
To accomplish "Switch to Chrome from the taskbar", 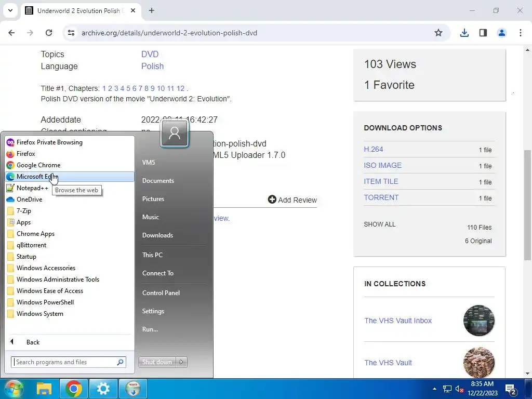I will [x=74, y=389].
